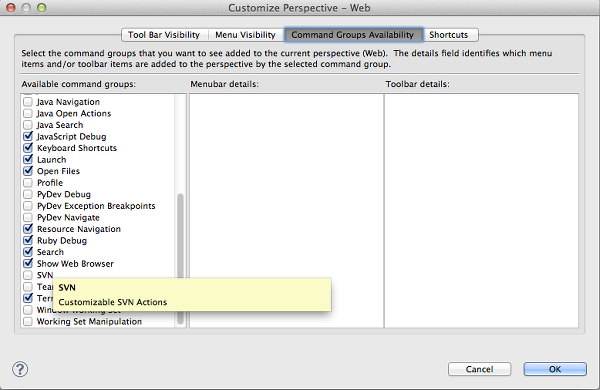Select the Show Web Browser entry
The height and width of the screenshot is (390, 600).
[x=75, y=263]
